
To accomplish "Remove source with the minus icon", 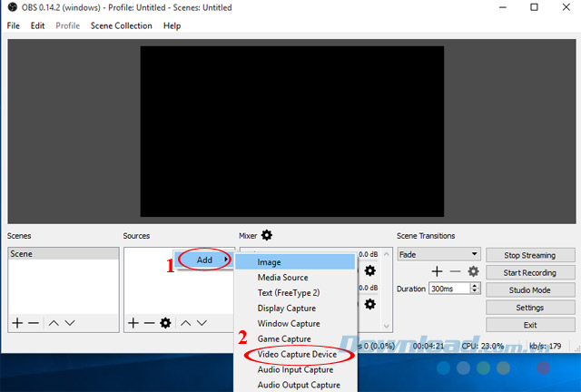I will coord(149,323).
